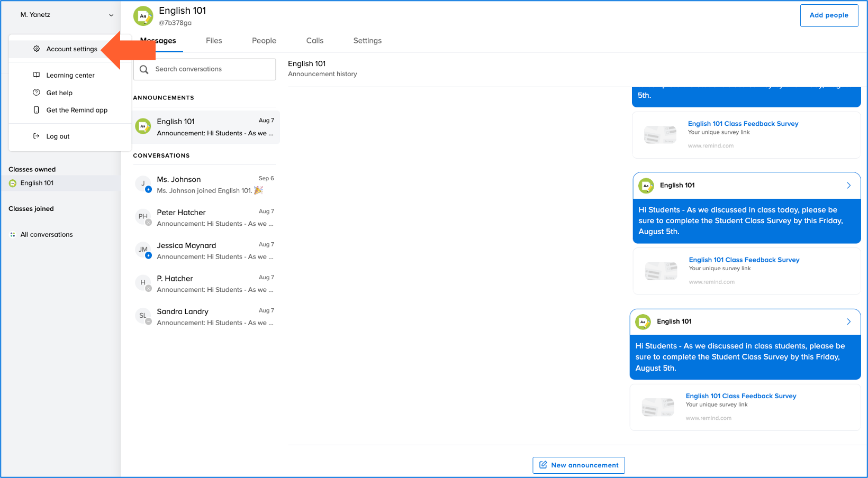Click the Get help question mark icon
Screen dimensions: 868x478
pos(37,93)
